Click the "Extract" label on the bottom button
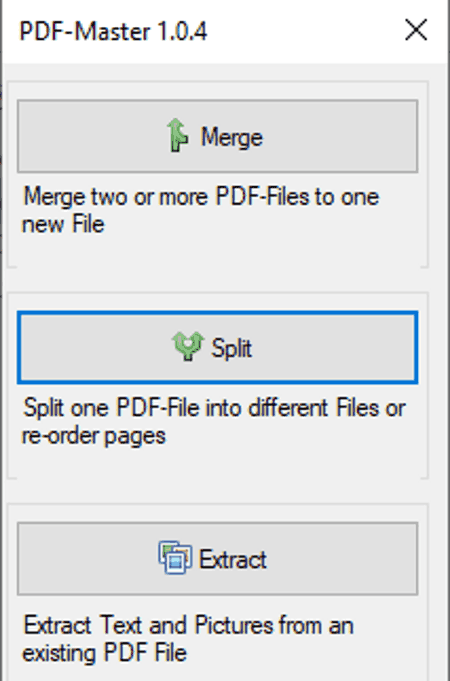This screenshot has height=681, width=450. coord(232,559)
